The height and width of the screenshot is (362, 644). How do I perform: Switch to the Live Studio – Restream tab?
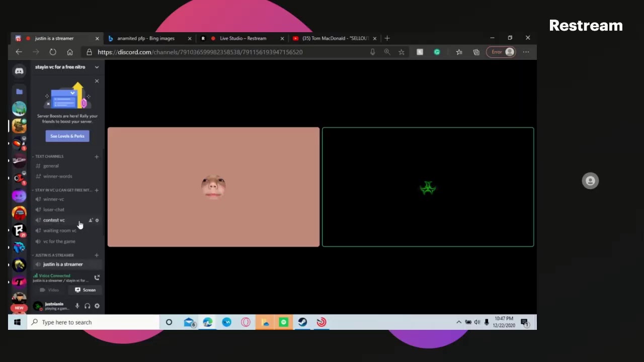(x=243, y=38)
